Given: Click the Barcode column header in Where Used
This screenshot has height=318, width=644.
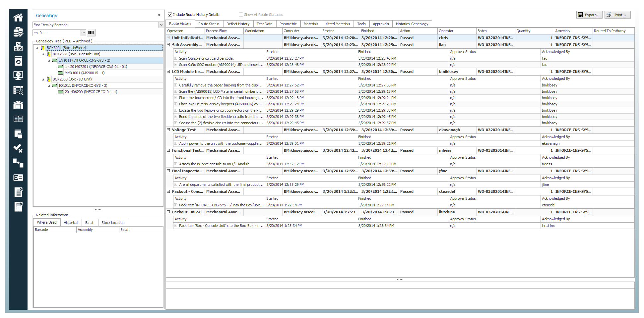Looking at the screenshot, I should pos(55,230).
